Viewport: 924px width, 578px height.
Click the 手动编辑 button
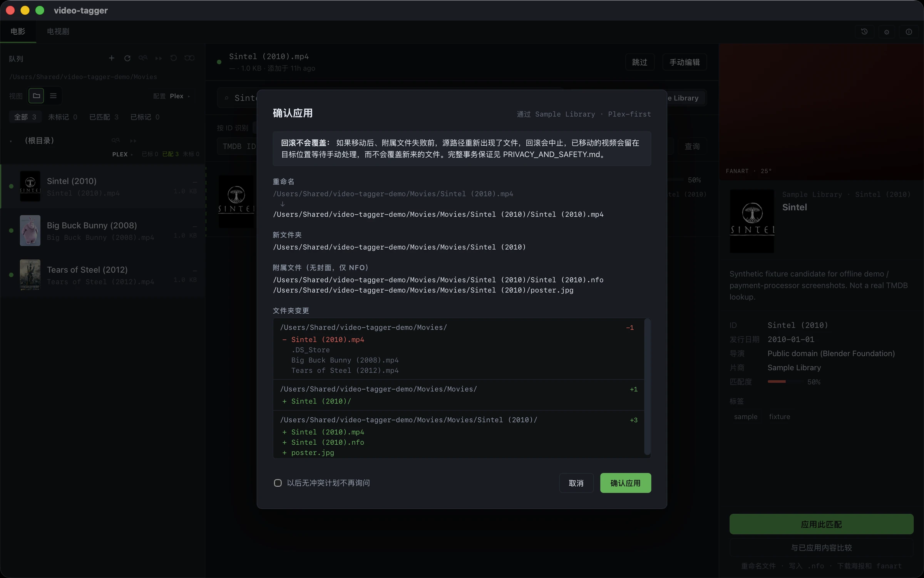pos(685,62)
